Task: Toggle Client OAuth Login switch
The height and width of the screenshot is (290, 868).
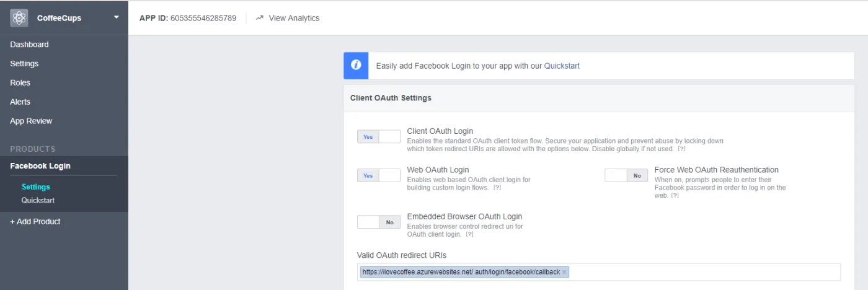Action: [x=379, y=136]
